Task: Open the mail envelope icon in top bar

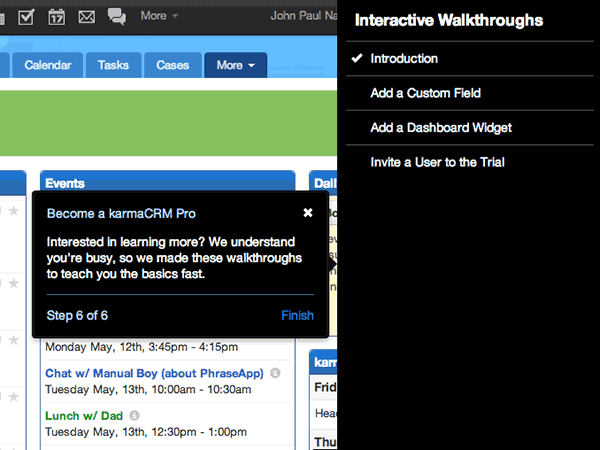Action: [x=86, y=17]
